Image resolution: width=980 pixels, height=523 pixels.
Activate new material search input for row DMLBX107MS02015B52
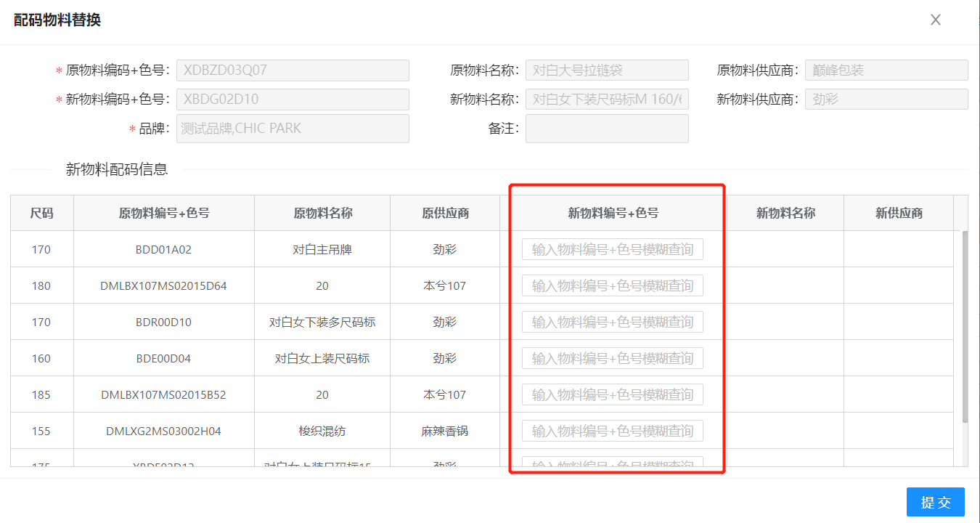[612, 395]
